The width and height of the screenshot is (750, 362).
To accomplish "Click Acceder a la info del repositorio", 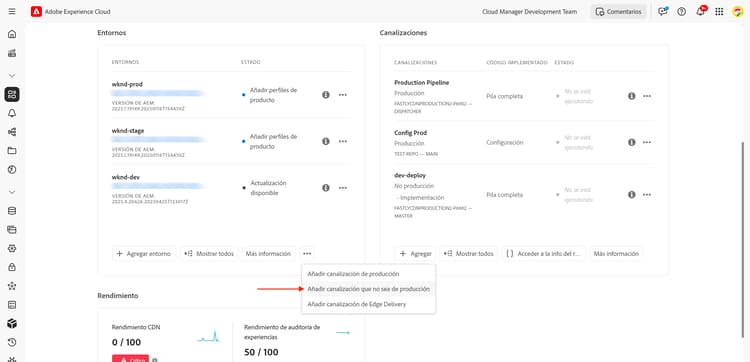I will [x=544, y=253].
